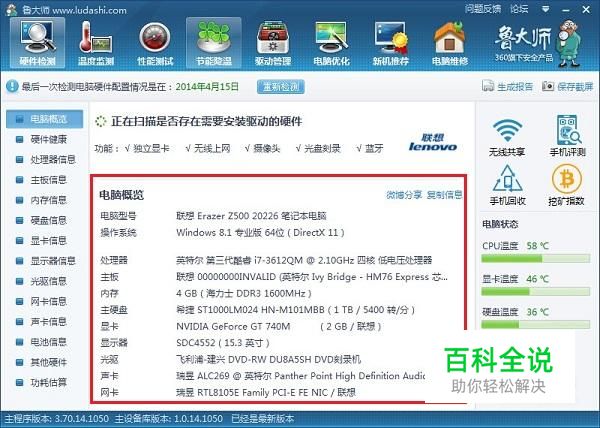The width and height of the screenshot is (600, 428).
Task: Select 电脑概览 in the sidebar
Action: (x=44, y=119)
